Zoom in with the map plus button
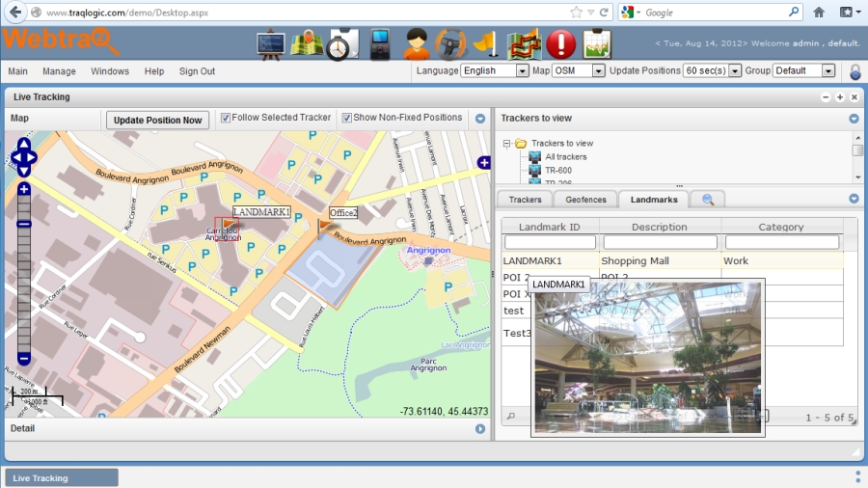Screen dimensions: 868x488 click(24, 189)
